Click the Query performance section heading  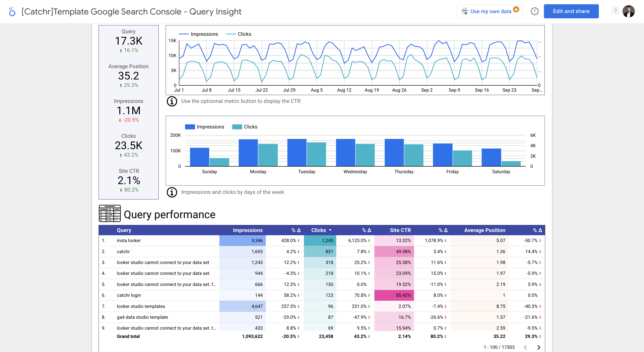click(x=170, y=215)
